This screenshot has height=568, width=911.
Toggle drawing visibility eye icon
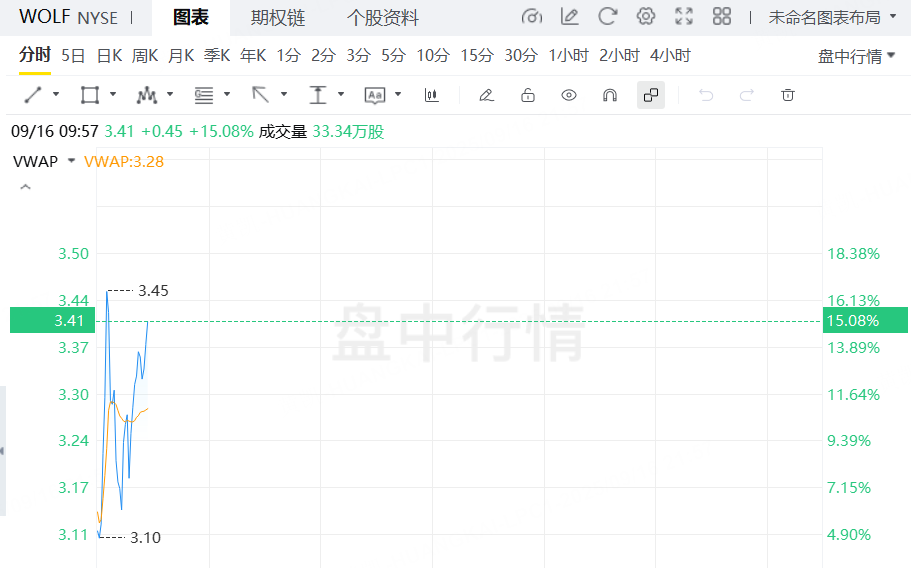[x=569, y=95]
